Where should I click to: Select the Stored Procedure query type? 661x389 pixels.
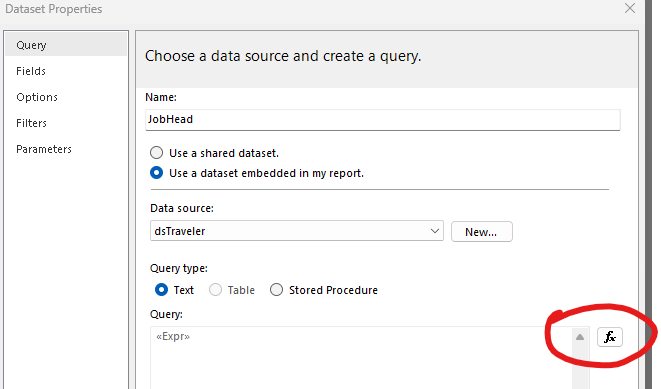[276, 290]
